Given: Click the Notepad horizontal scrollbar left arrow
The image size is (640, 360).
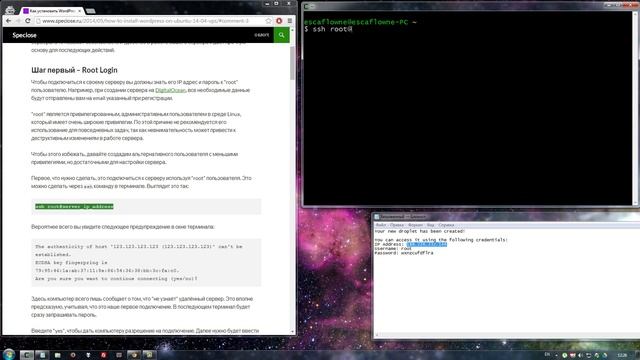Looking at the screenshot, I should click(x=377, y=335).
